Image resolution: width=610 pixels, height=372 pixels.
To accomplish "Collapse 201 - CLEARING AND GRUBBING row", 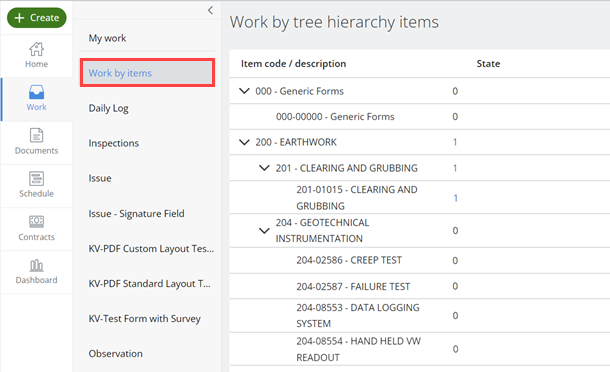I will tap(264, 168).
